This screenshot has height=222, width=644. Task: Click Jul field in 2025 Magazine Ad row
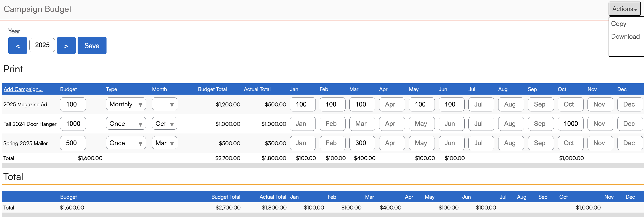[481, 104]
